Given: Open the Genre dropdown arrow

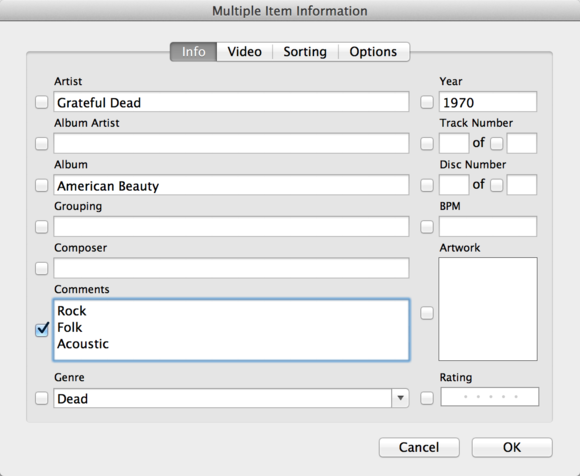Looking at the screenshot, I should coord(400,398).
